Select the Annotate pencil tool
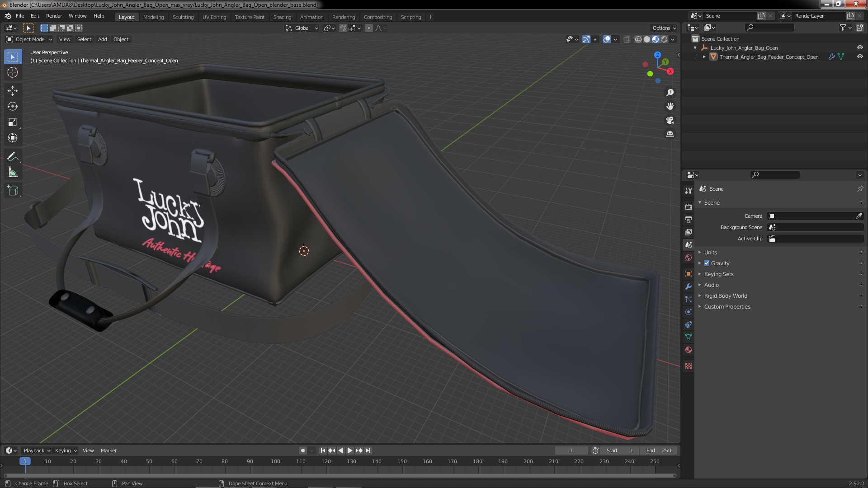This screenshot has width=868, height=488. click(13, 156)
